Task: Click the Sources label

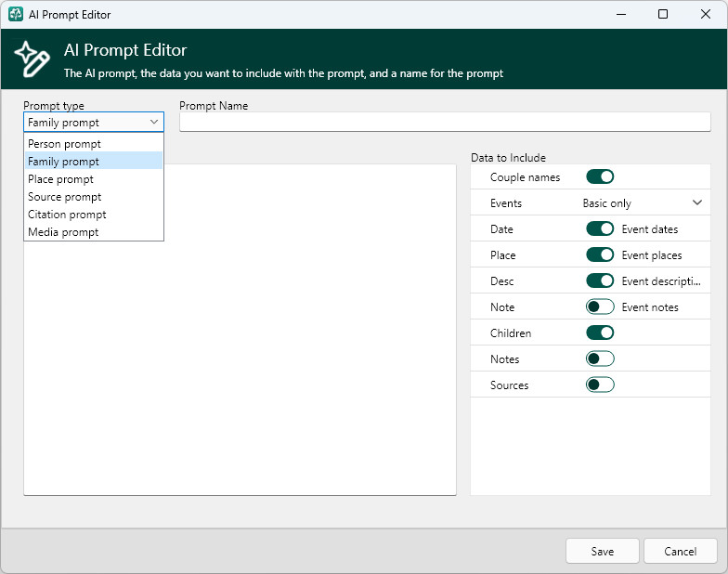Action: coord(509,385)
